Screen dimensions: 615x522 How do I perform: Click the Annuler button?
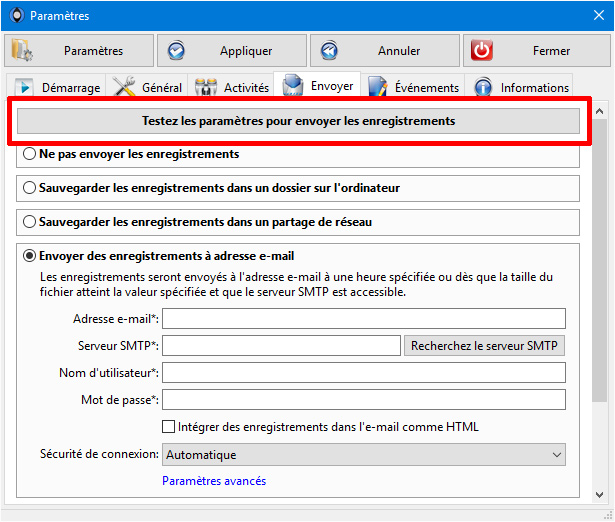(x=385, y=51)
